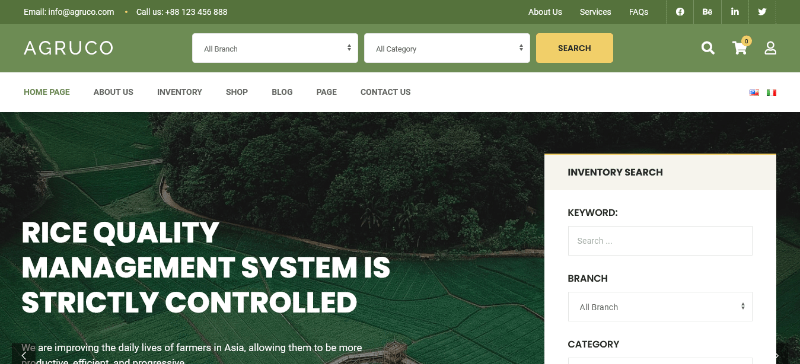The height and width of the screenshot is (364, 800).
Task: Open the Facebook social icon
Action: (x=680, y=12)
